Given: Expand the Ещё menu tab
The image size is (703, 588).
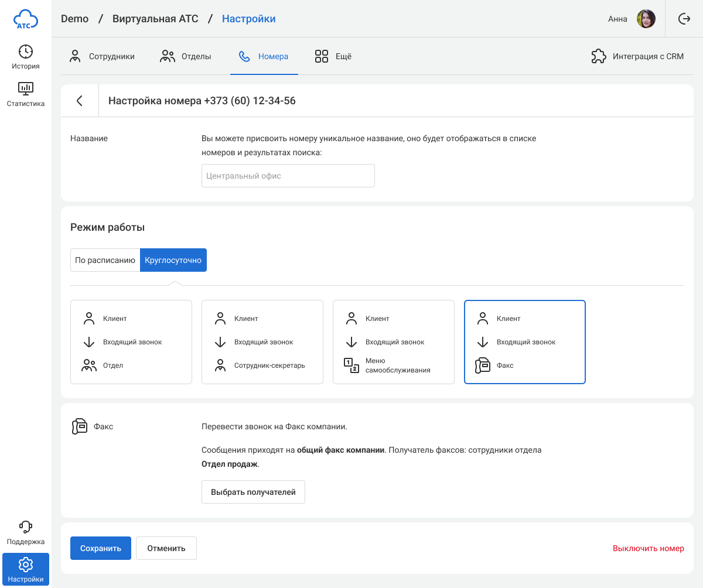Looking at the screenshot, I should pyautogui.click(x=333, y=57).
